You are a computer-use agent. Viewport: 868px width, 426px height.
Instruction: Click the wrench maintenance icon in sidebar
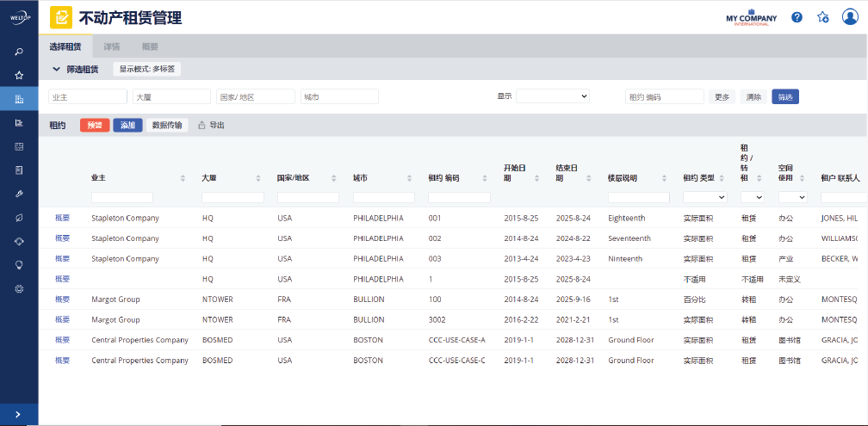(19, 194)
